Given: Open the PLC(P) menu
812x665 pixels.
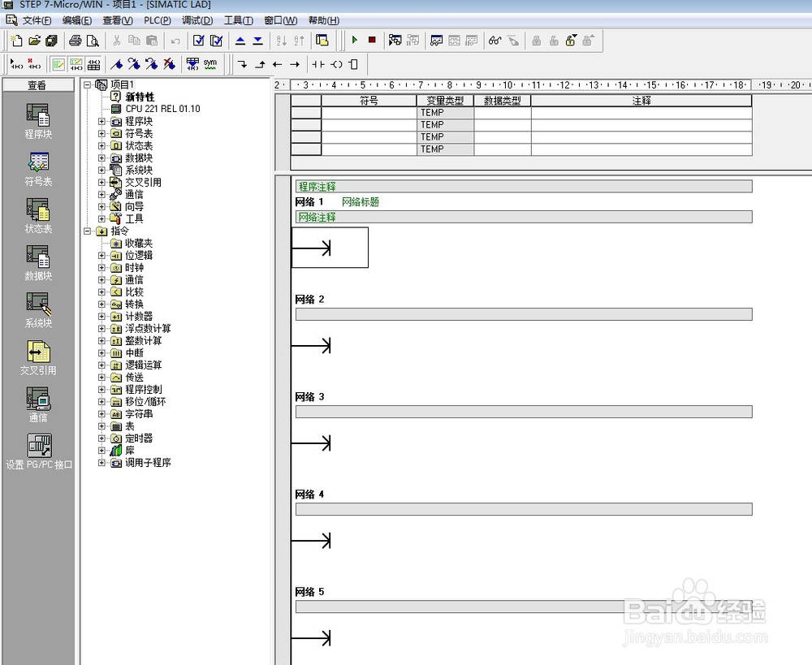Looking at the screenshot, I should click(x=158, y=20).
